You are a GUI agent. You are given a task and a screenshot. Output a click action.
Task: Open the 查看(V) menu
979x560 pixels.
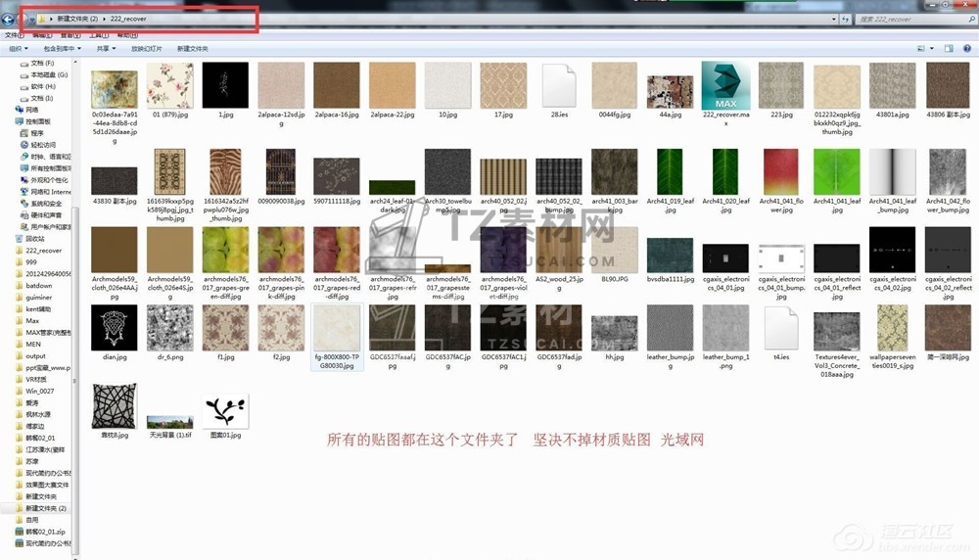[70, 35]
